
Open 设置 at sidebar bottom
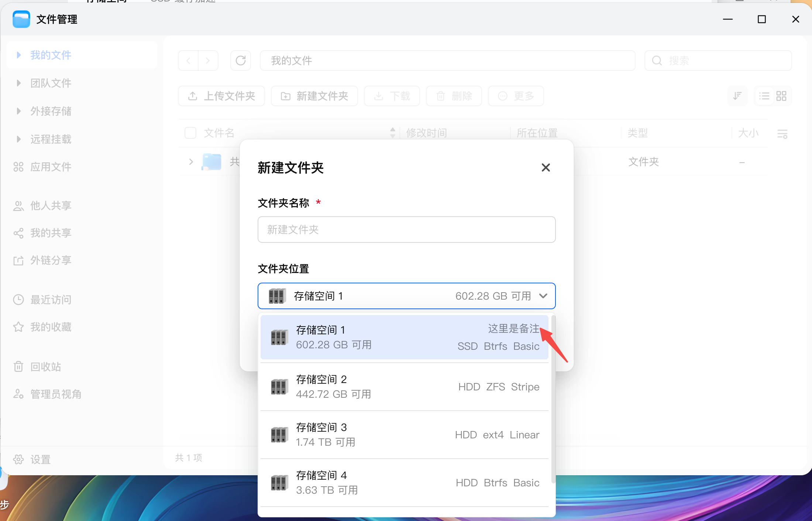[32, 459]
